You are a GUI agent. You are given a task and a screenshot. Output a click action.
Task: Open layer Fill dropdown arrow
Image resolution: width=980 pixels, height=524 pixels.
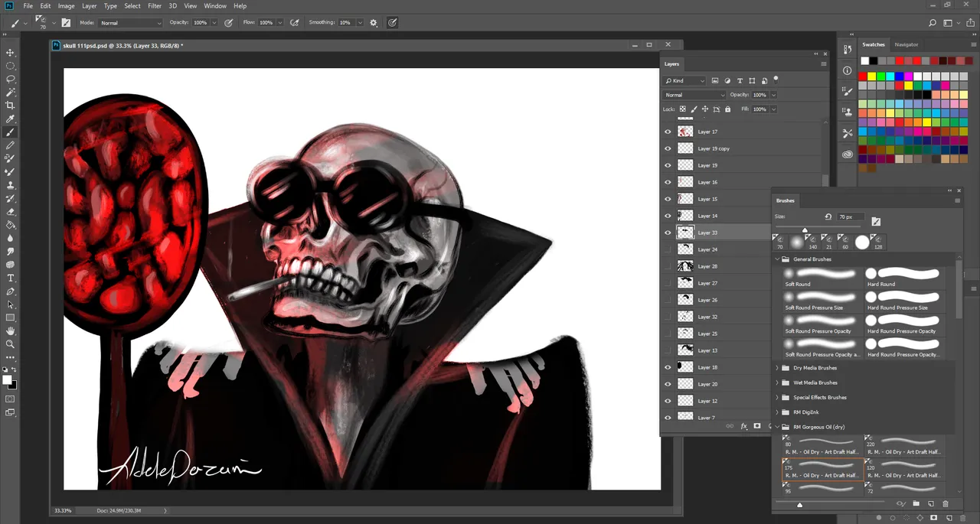tap(773, 109)
